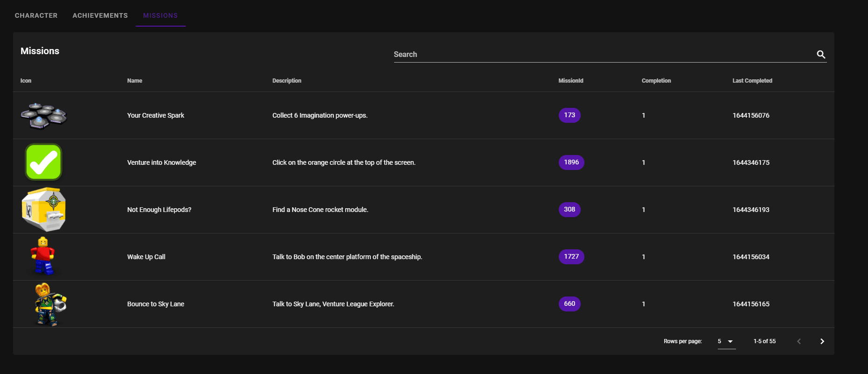Viewport: 868px width, 374px height.
Task: Click description "Talk to Sky Lane, Venture League Explorer."
Action: (x=333, y=304)
